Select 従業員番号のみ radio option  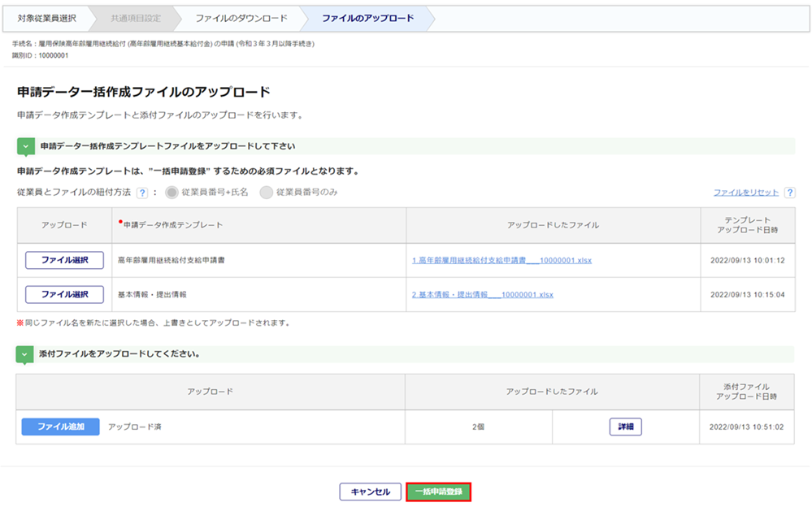pyautogui.click(x=266, y=193)
